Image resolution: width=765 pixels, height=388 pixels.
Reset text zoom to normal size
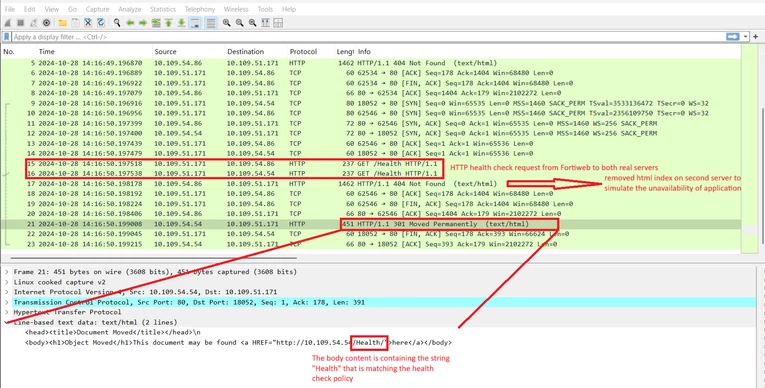point(252,22)
